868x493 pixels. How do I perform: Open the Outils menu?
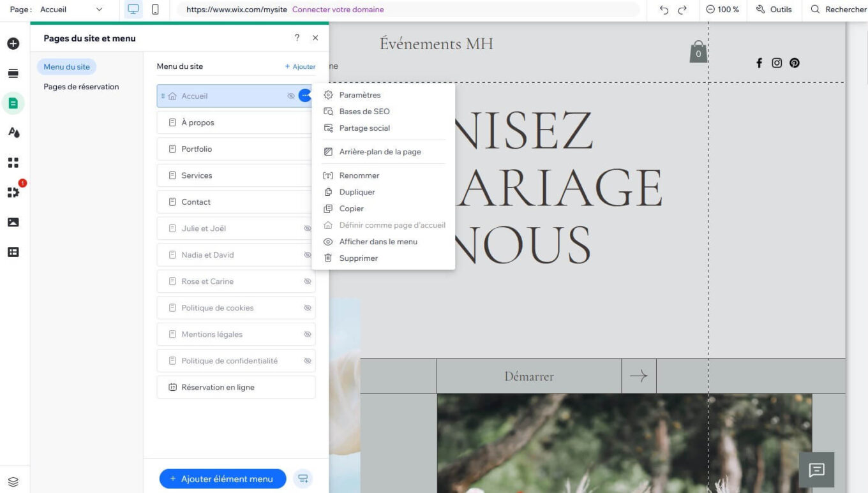[x=774, y=10]
